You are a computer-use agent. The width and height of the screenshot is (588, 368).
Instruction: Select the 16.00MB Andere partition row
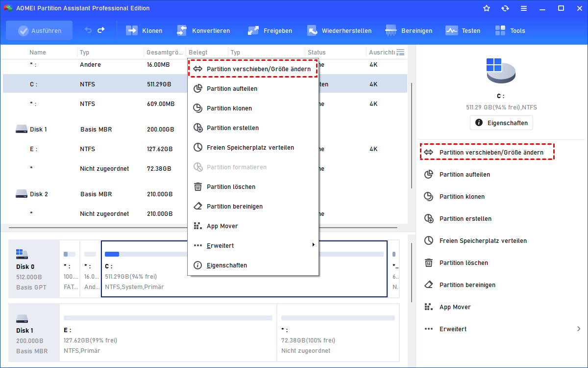pyautogui.click(x=205, y=64)
